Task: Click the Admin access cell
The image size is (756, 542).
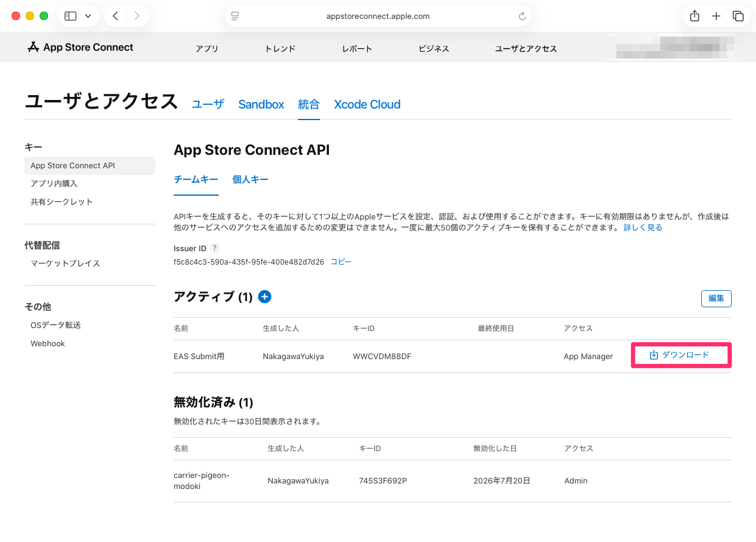Action: pos(576,480)
